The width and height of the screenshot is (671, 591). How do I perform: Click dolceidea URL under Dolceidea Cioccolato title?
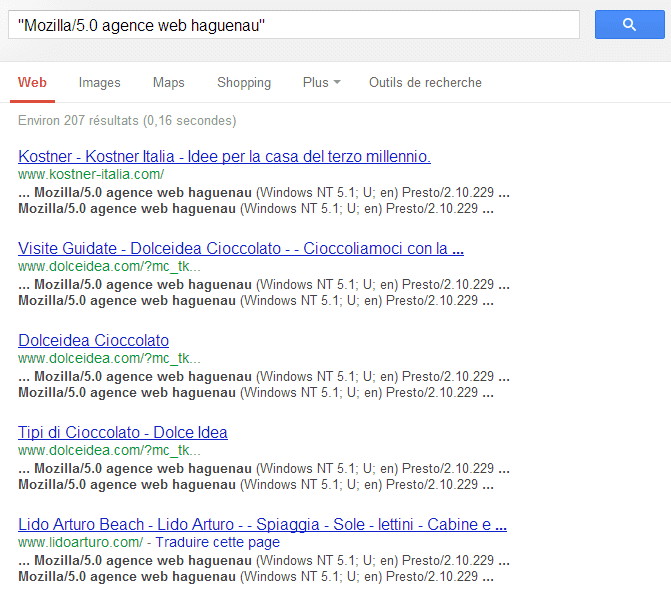[109, 358]
